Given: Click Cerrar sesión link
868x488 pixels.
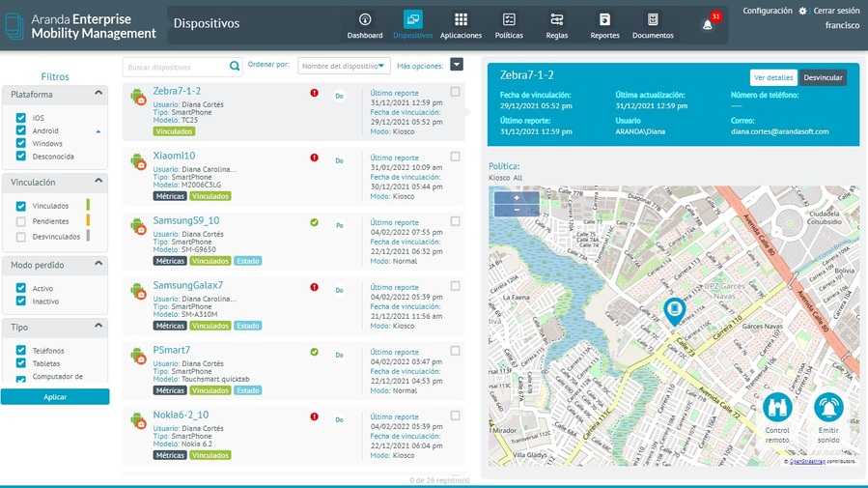Looking at the screenshot, I should [x=836, y=11].
